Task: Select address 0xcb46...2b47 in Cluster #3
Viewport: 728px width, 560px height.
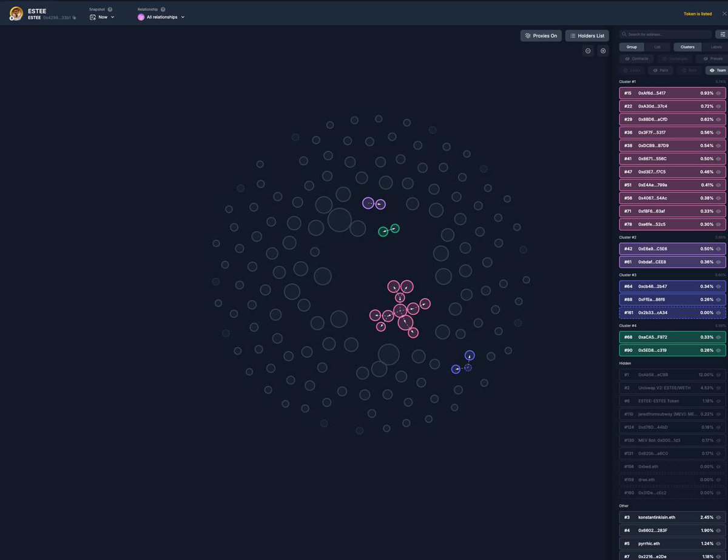Action: [652, 286]
